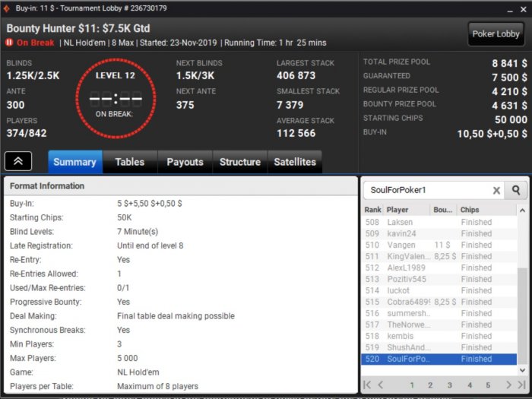Jump to last page of players
Image resolution: width=532 pixels, height=399 pixels.
(x=522, y=385)
